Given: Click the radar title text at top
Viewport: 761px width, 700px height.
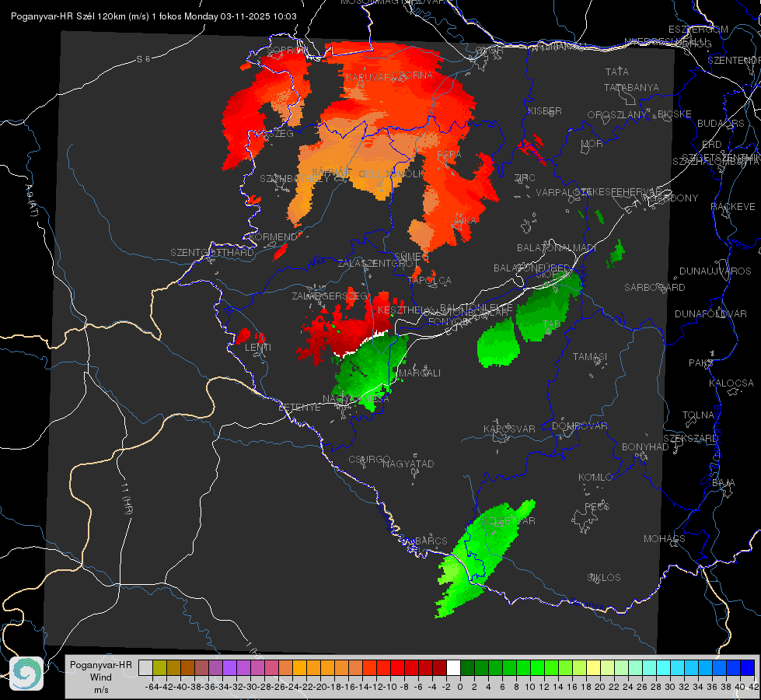Looking at the screenshot, I should pos(153,16).
